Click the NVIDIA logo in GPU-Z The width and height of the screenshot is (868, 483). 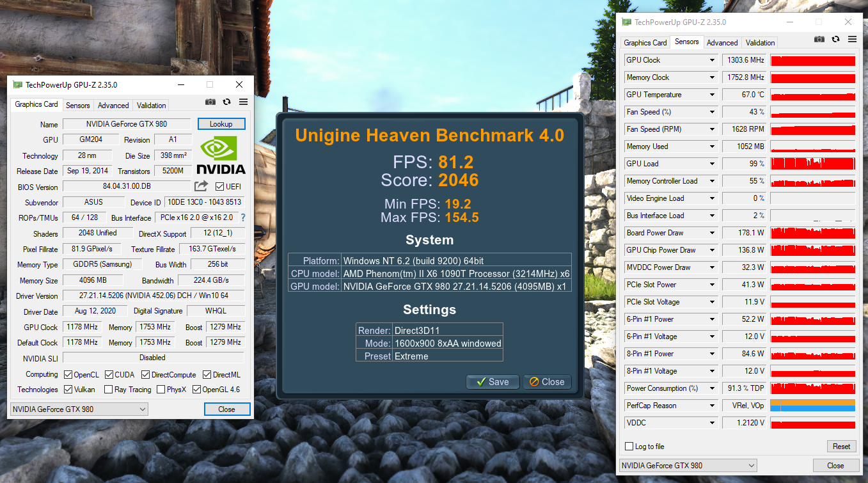point(221,155)
